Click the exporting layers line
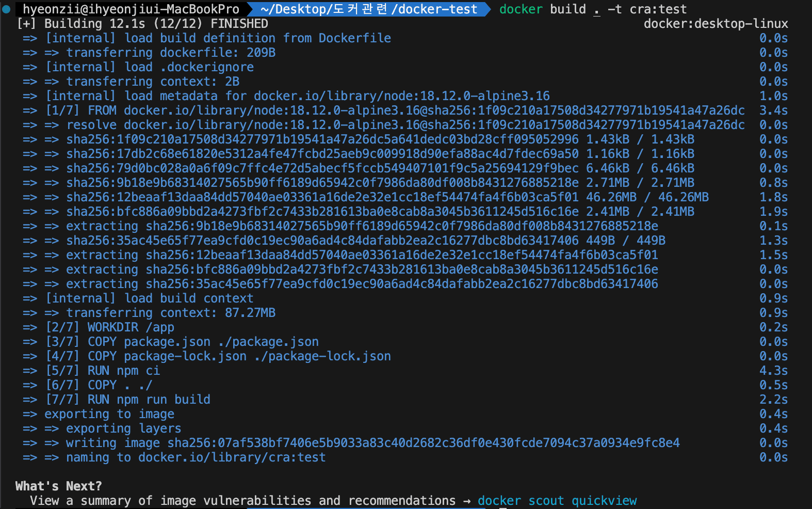This screenshot has height=509, width=812. coord(123,428)
